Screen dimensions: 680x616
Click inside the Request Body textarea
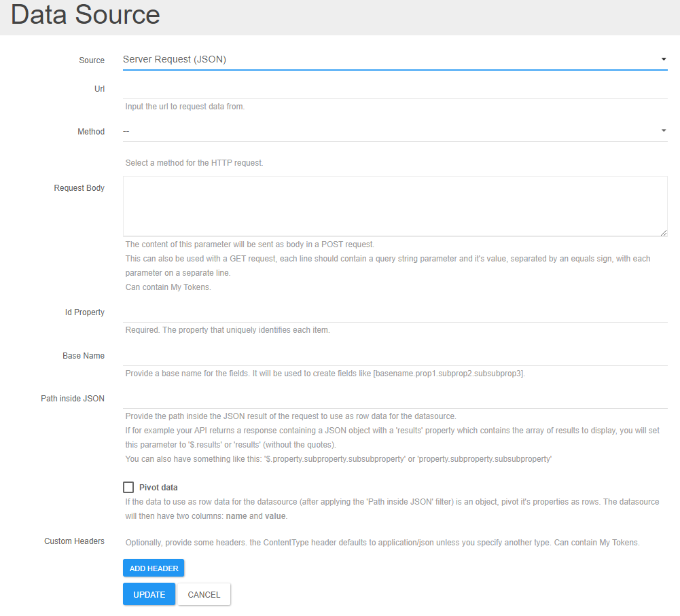coord(395,206)
